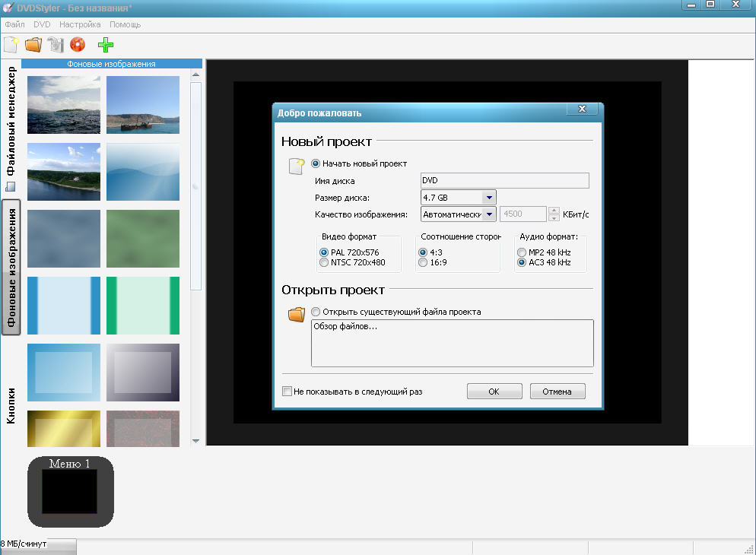Click the OK button
This screenshot has height=555, width=756.
click(x=494, y=392)
